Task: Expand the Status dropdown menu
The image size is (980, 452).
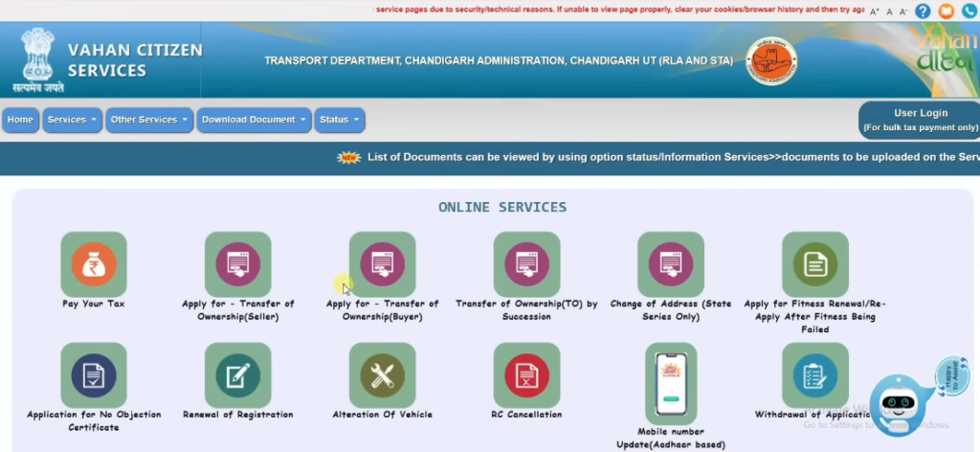Action: (x=340, y=120)
